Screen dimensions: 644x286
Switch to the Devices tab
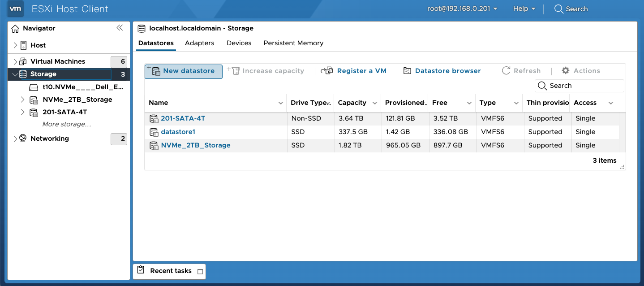[x=239, y=43]
